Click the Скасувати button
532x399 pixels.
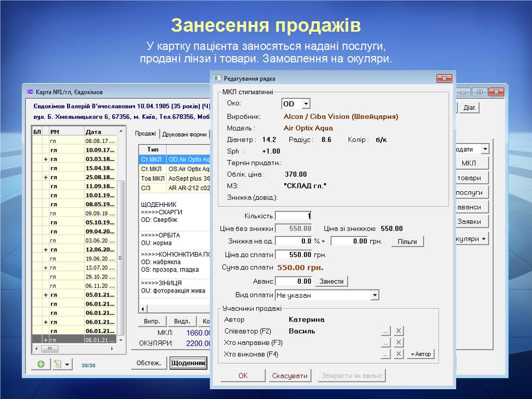(289, 376)
